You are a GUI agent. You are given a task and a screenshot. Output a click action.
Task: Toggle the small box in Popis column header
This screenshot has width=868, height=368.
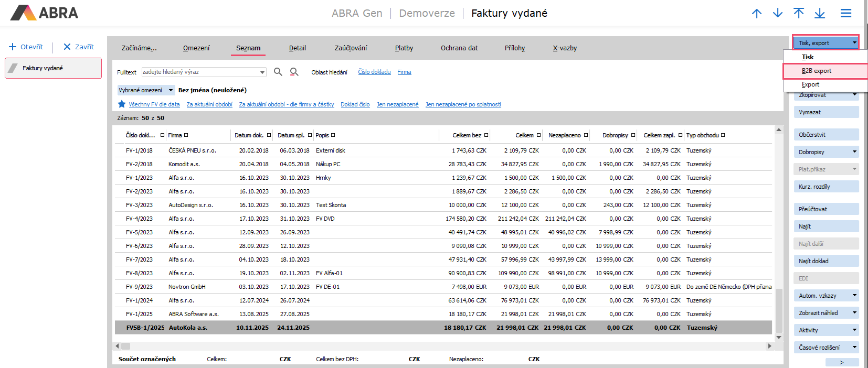(x=333, y=135)
